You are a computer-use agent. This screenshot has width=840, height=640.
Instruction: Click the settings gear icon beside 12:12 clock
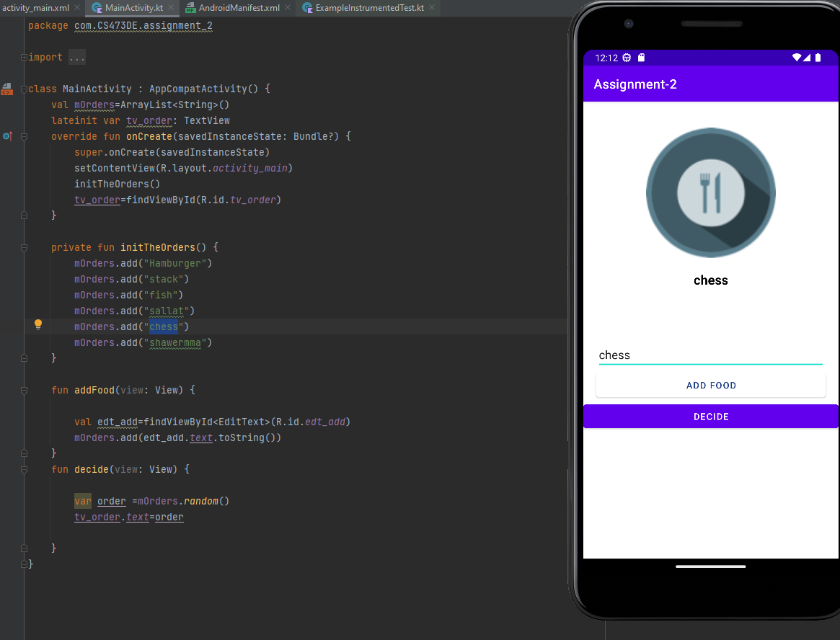[627, 57]
